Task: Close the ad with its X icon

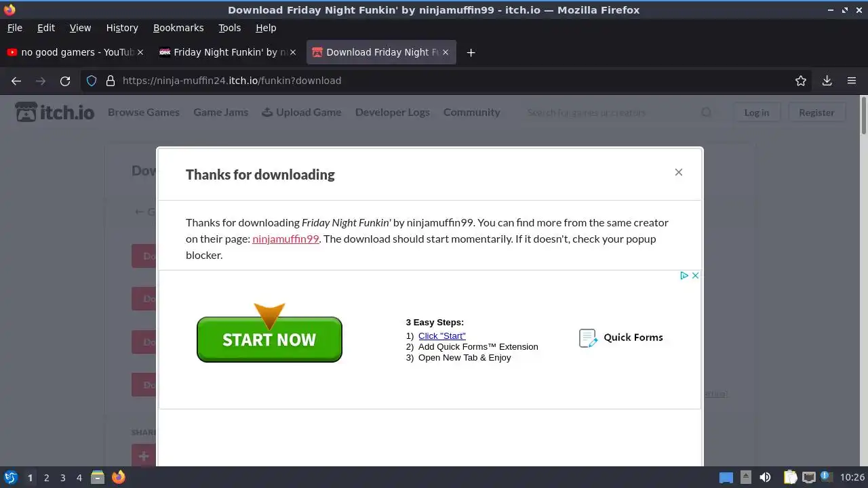Action: (695, 275)
